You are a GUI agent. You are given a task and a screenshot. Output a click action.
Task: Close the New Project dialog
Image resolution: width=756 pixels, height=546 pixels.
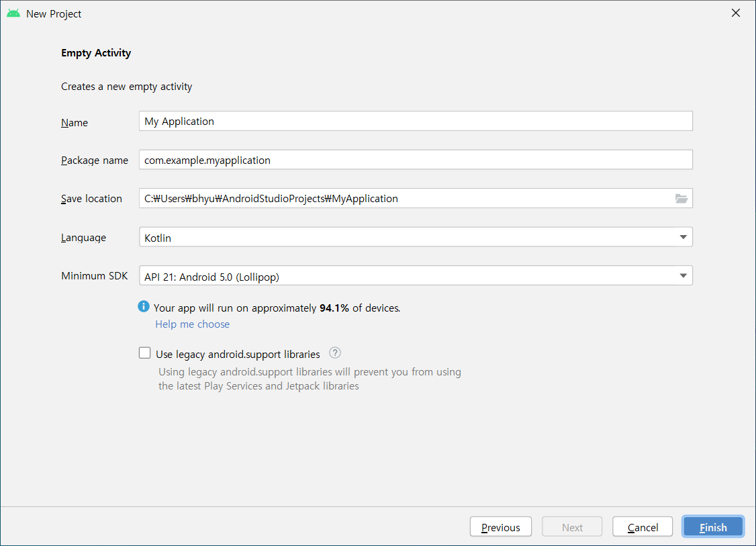tap(735, 13)
